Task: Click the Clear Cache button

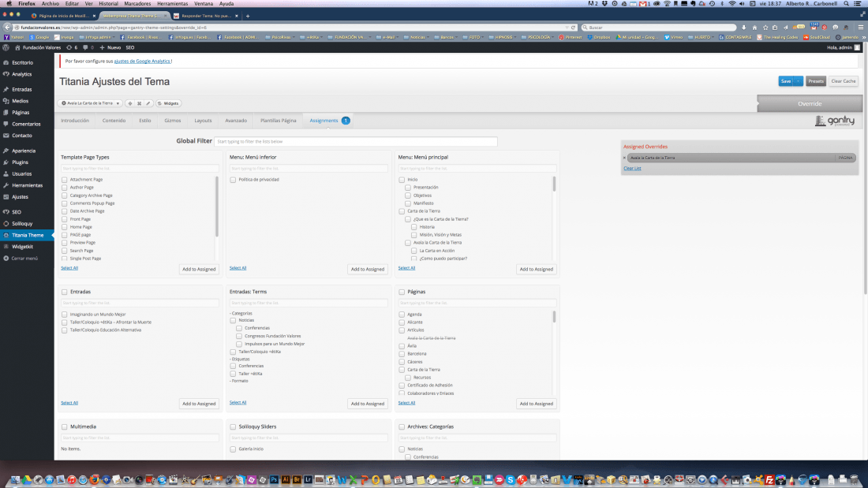Action: (843, 81)
